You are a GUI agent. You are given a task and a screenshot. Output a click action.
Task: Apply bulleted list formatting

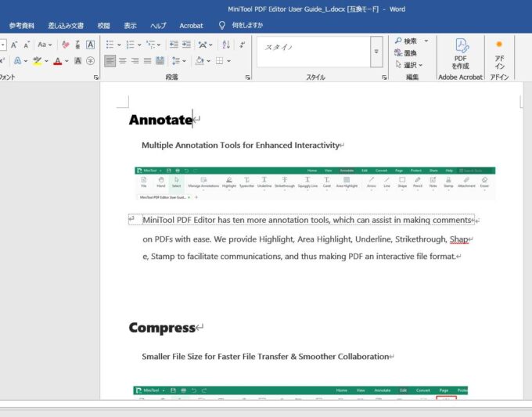(x=110, y=45)
